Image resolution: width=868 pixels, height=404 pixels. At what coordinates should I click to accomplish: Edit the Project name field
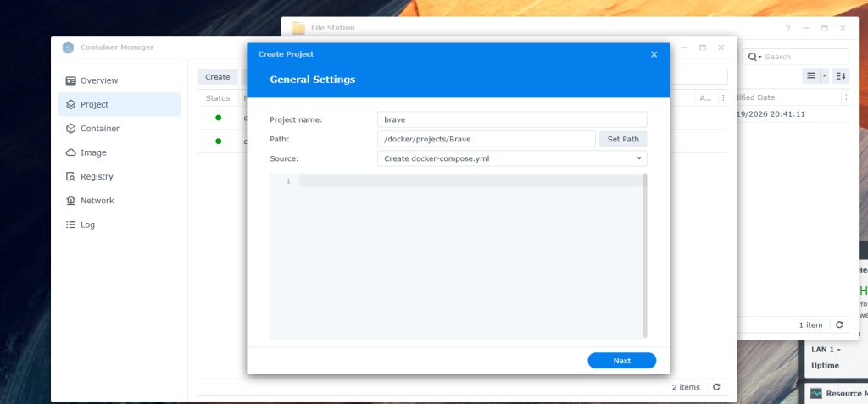pyautogui.click(x=512, y=119)
